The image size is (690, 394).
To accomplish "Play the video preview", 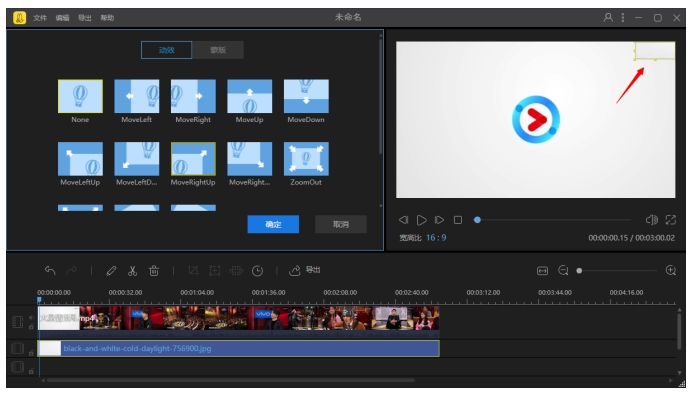I will click(x=421, y=220).
